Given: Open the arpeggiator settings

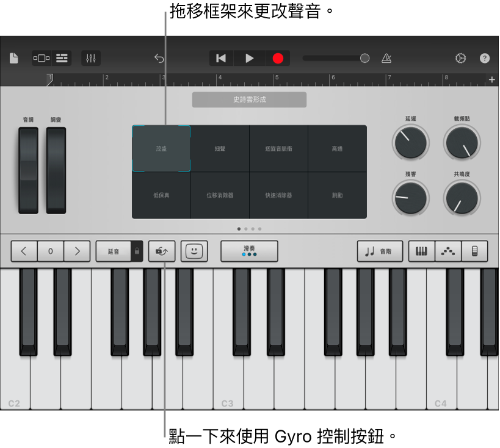Looking at the screenshot, I should pos(448,251).
